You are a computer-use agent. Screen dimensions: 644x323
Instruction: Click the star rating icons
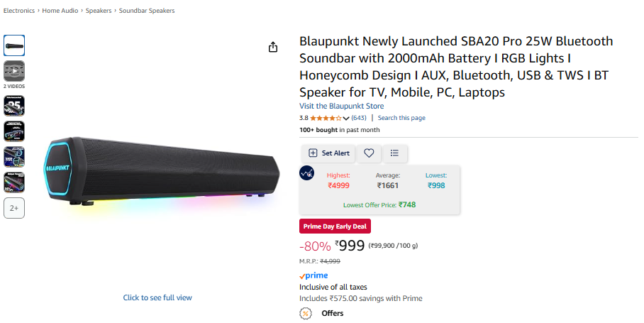click(x=326, y=118)
